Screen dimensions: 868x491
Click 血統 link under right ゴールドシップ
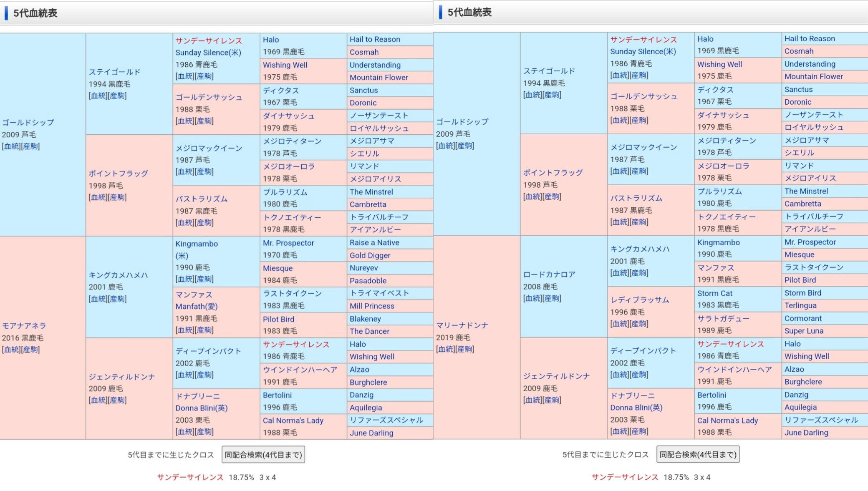click(x=446, y=146)
